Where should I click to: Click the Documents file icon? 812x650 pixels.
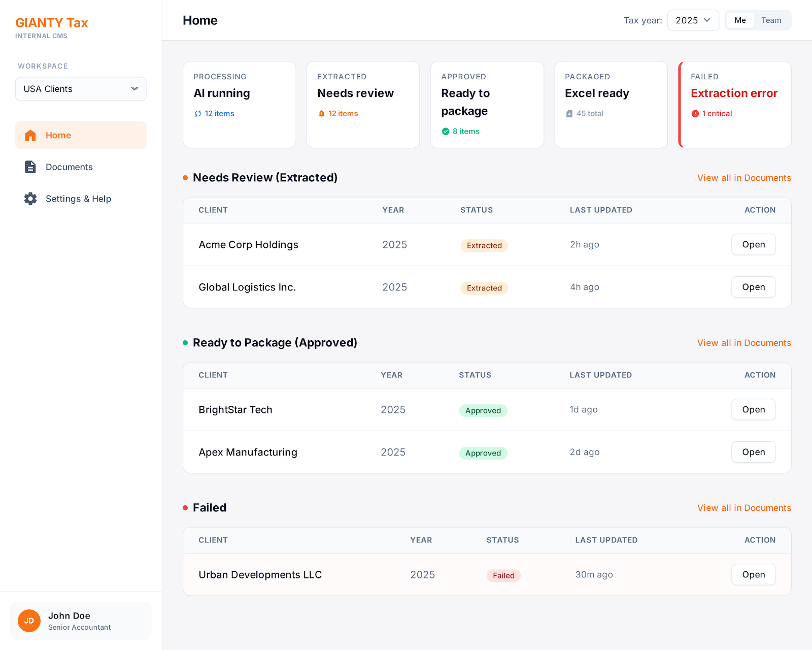coord(30,167)
